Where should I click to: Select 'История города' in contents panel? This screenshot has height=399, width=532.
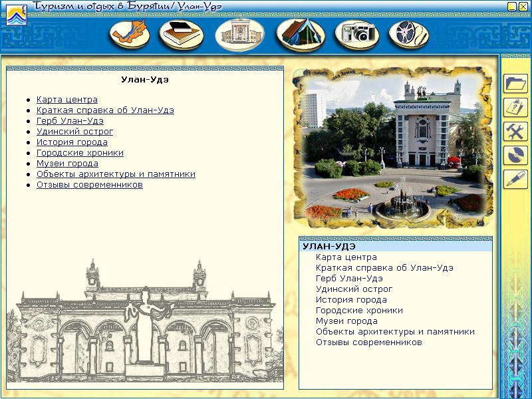click(351, 300)
